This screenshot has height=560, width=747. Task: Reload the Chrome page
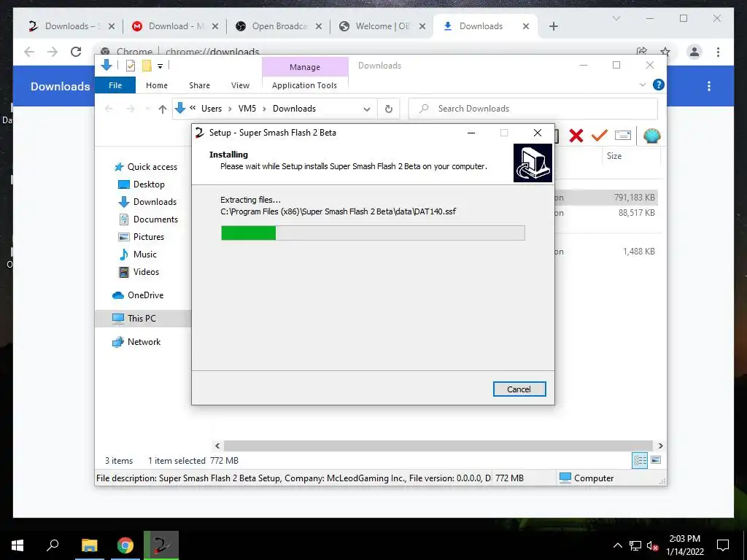pyautogui.click(x=76, y=52)
